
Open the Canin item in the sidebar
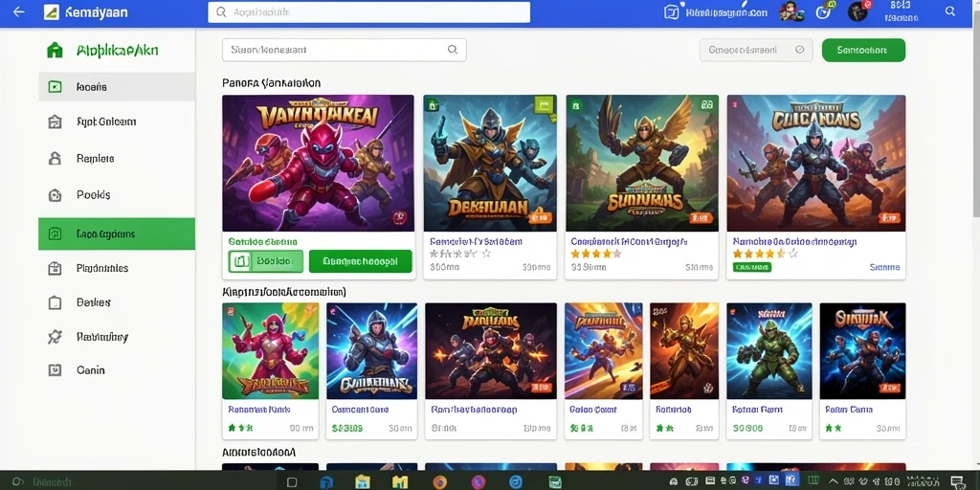(117, 370)
